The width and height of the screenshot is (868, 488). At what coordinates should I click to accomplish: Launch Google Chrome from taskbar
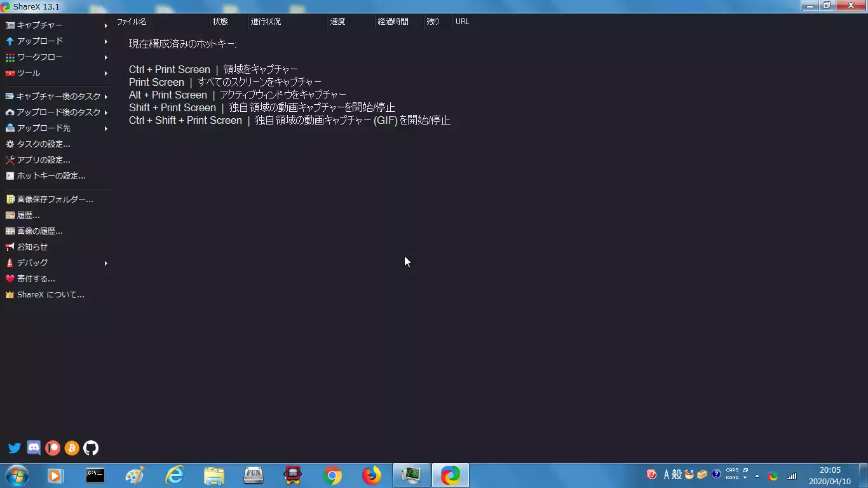point(332,475)
